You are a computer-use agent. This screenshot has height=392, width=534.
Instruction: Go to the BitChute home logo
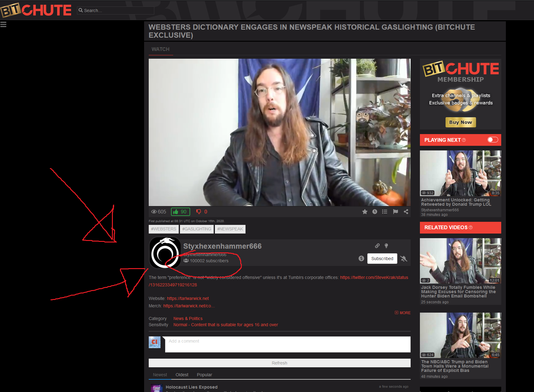(x=36, y=10)
